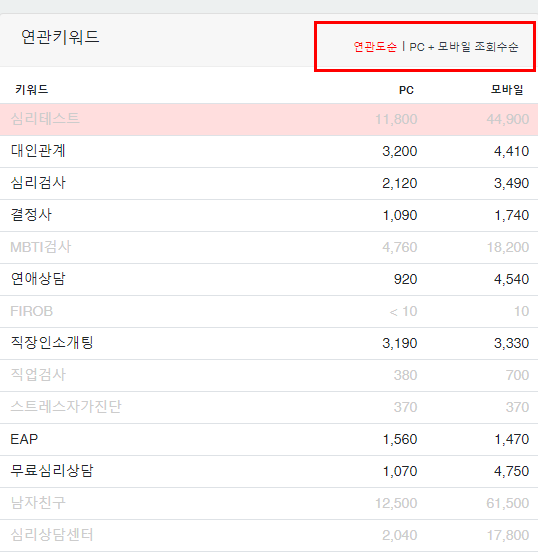This screenshot has width=538, height=552.
Task: Click the 키워드 column header
Action: [x=31, y=89]
